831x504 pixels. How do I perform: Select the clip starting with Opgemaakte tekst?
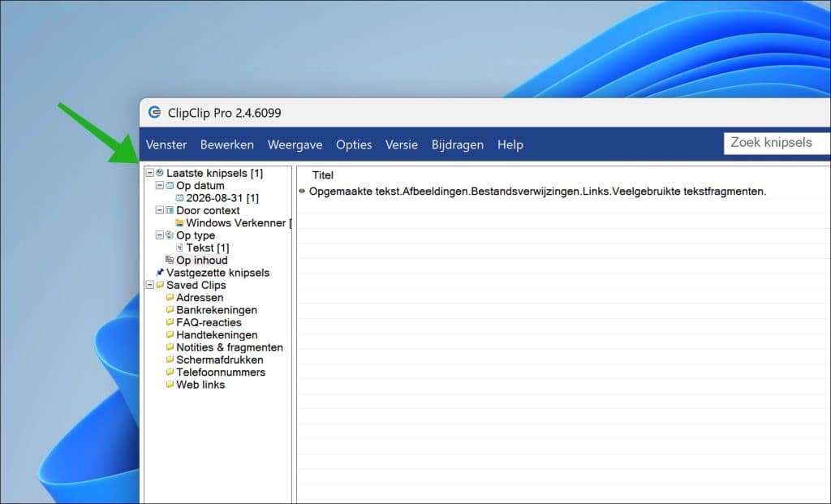coord(537,192)
